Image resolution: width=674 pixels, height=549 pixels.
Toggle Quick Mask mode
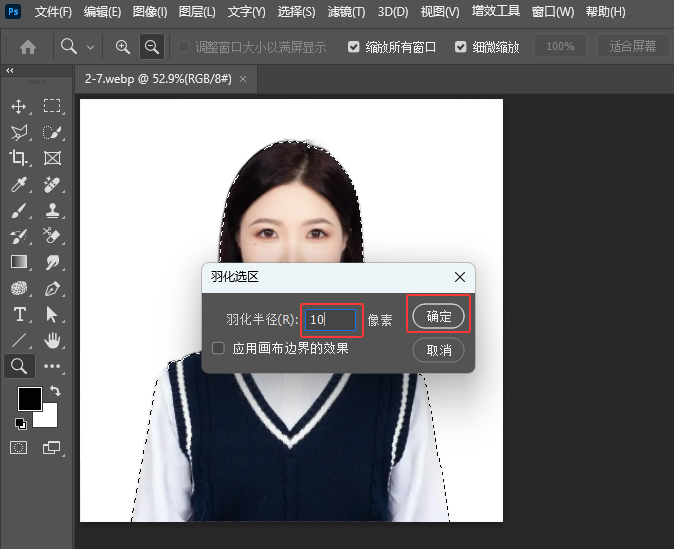tap(18, 448)
